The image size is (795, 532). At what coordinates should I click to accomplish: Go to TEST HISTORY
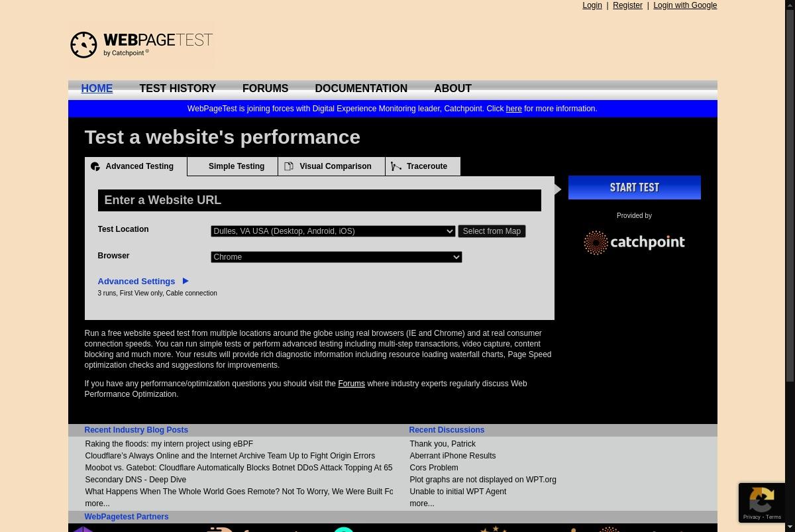coord(178,89)
